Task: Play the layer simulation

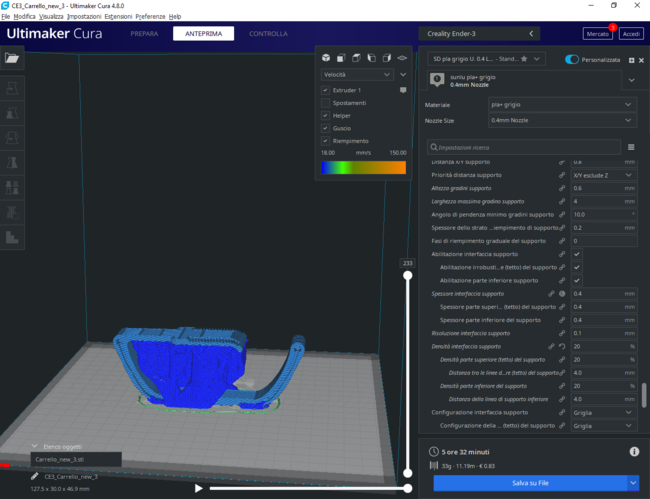Action: point(199,488)
